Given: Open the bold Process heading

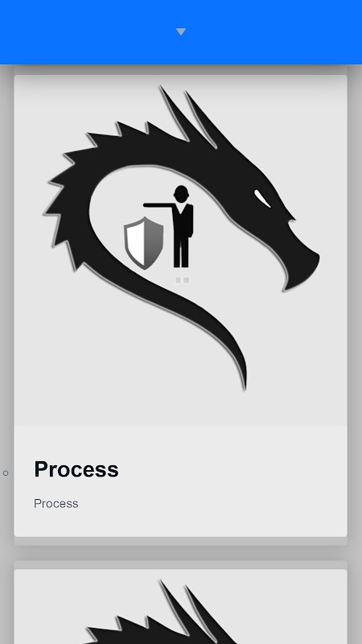Looking at the screenshot, I should 76,469.
